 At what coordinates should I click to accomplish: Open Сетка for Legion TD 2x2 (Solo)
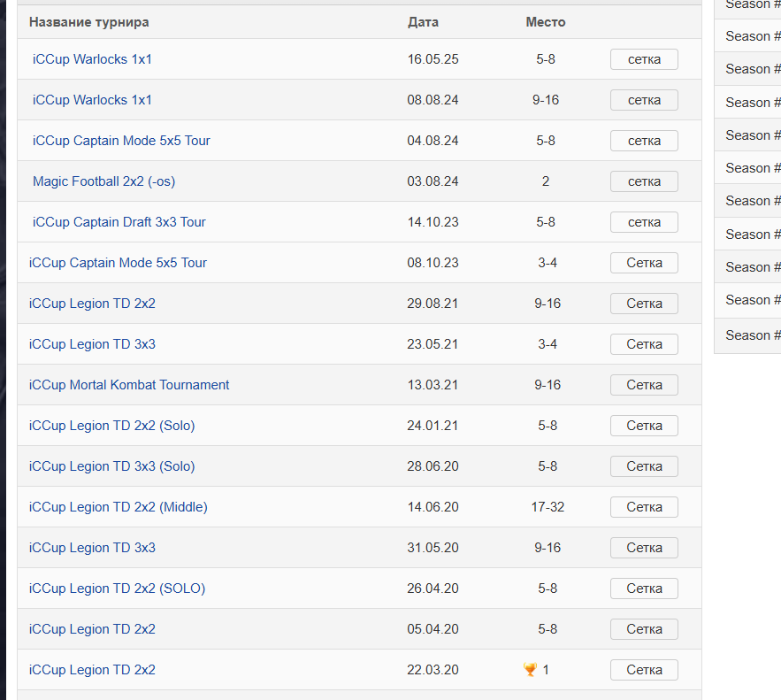pyautogui.click(x=644, y=426)
